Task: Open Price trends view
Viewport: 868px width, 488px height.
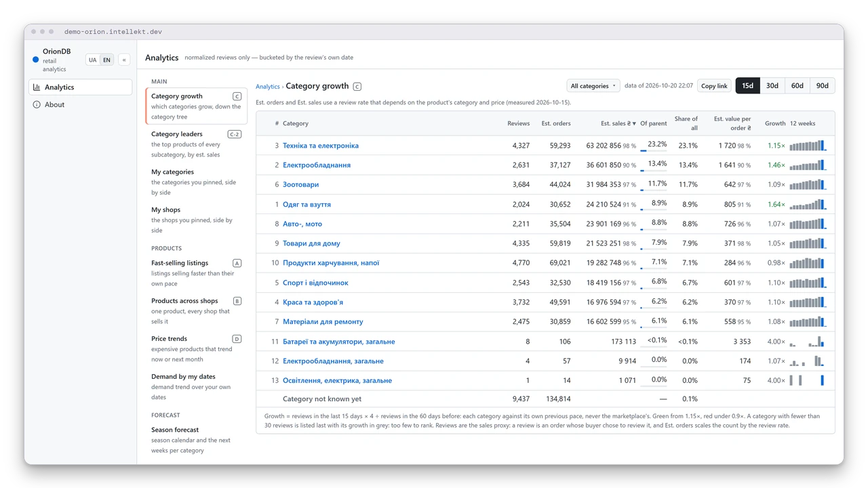Action: pyautogui.click(x=196, y=348)
